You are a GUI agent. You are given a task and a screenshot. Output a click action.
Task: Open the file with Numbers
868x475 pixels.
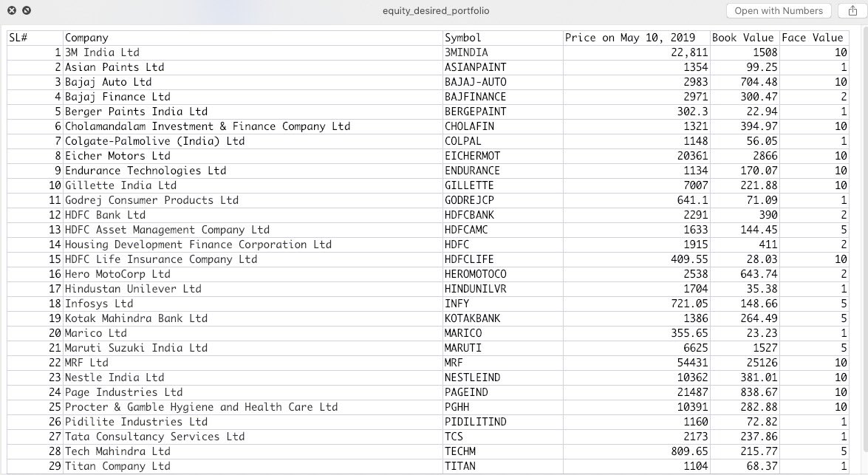[779, 10]
